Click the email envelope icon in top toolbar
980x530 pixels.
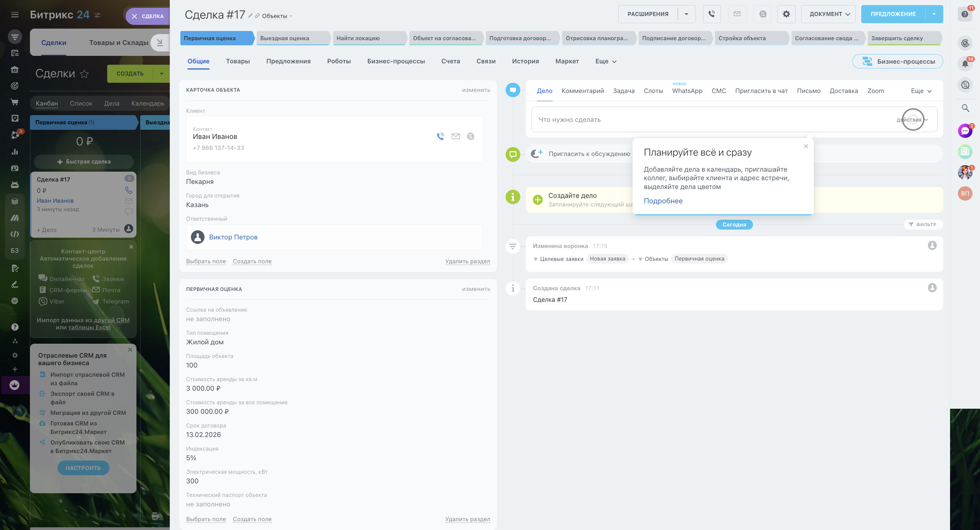(737, 14)
